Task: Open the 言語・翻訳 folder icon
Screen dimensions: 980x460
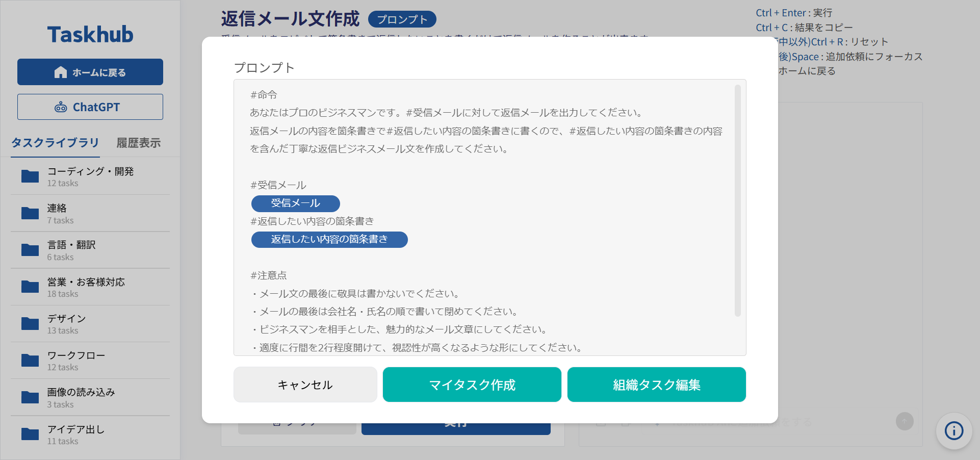Action: pos(29,249)
